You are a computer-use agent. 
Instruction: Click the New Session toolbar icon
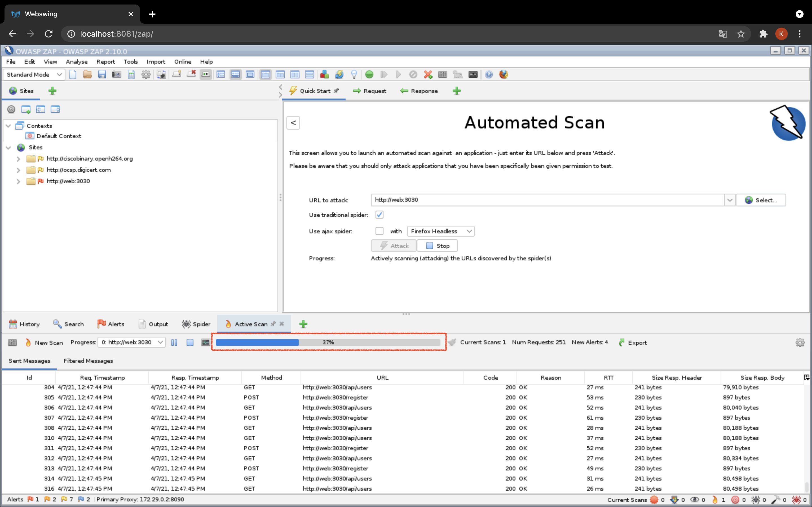click(73, 74)
